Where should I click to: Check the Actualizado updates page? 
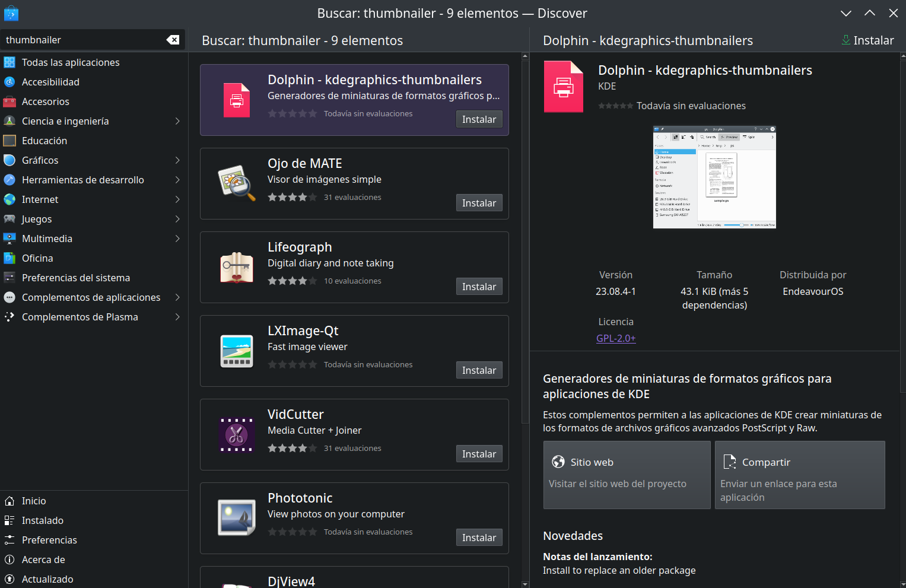[94, 579]
